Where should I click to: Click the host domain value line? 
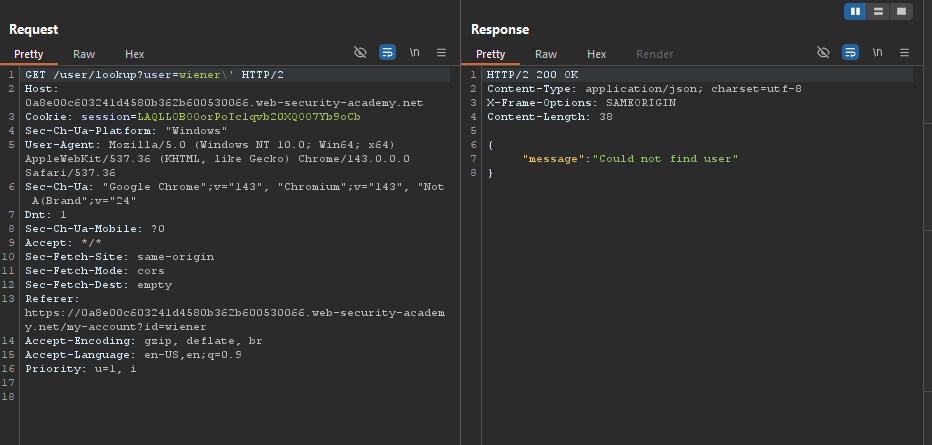click(x=224, y=103)
